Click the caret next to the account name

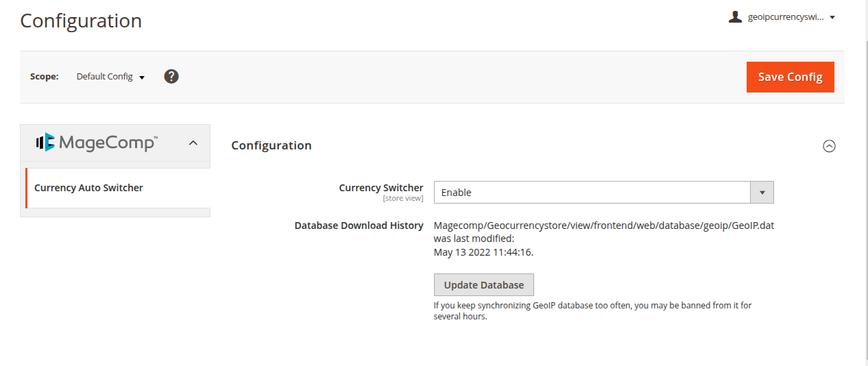tap(832, 18)
